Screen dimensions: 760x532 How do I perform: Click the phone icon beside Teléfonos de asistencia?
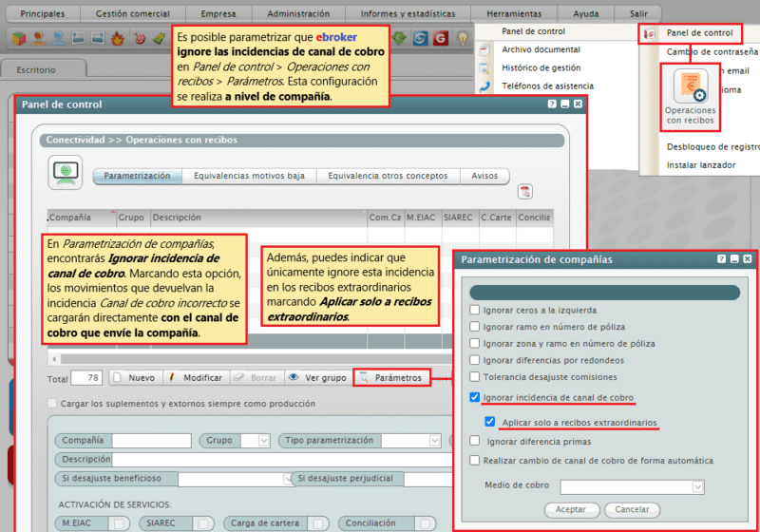click(484, 86)
